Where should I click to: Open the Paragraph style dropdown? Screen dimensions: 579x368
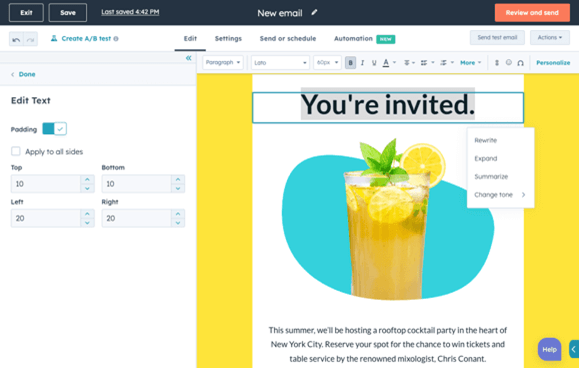223,62
